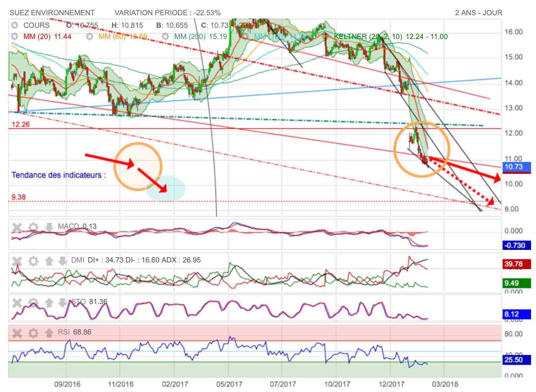
Task: Move the STO panel up
Action: coord(49,302)
